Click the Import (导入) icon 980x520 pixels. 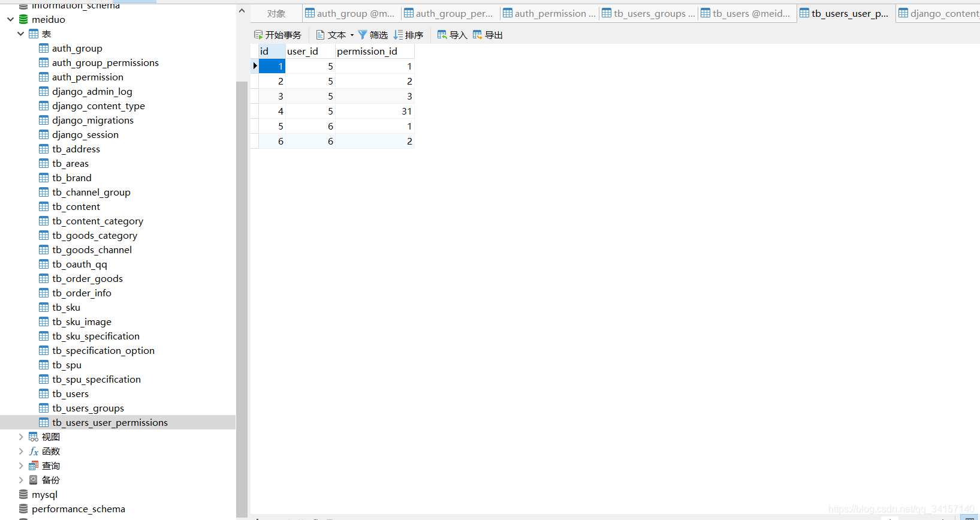pyautogui.click(x=442, y=35)
